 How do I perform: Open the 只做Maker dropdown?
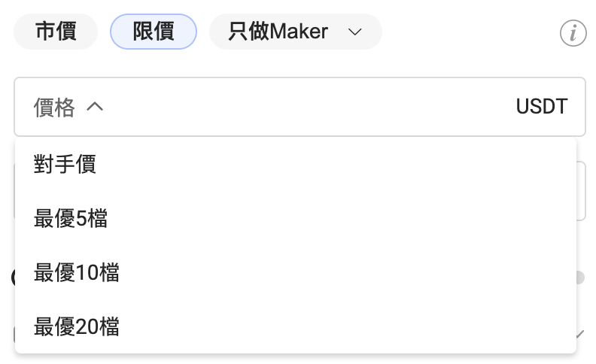point(295,32)
